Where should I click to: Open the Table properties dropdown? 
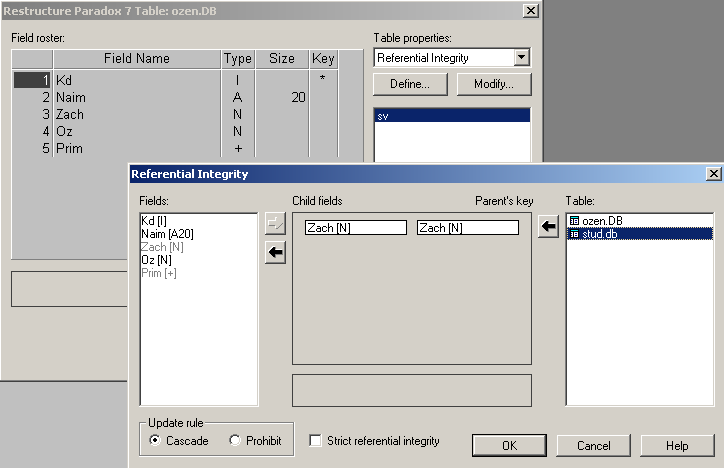click(521, 58)
